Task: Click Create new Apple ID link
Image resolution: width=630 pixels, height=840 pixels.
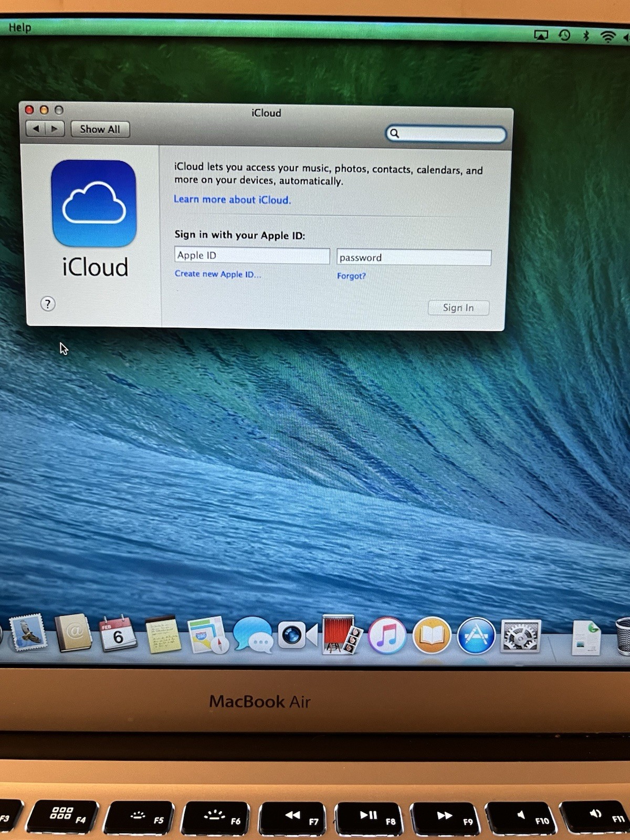Action: (x=217, y=274)
